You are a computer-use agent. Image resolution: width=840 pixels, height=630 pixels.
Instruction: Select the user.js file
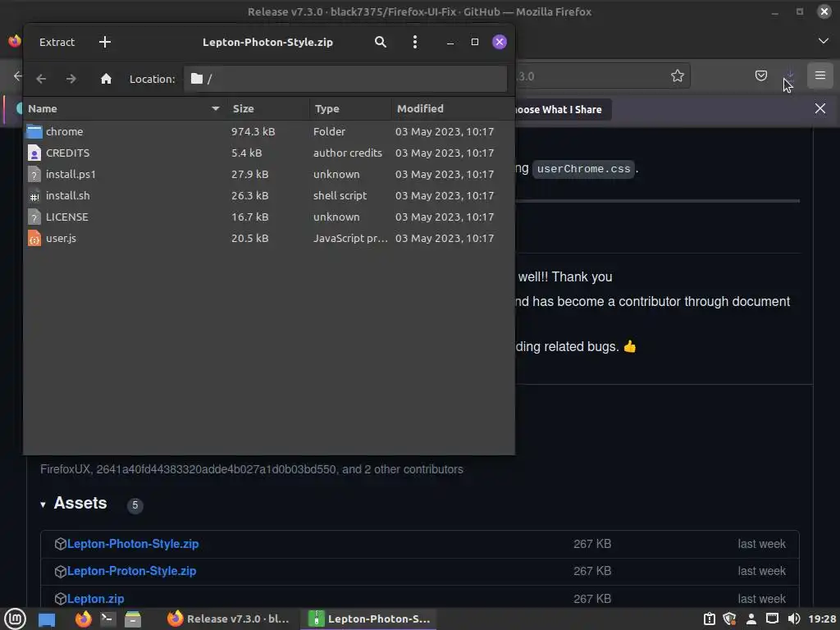[x=269, y=239]
